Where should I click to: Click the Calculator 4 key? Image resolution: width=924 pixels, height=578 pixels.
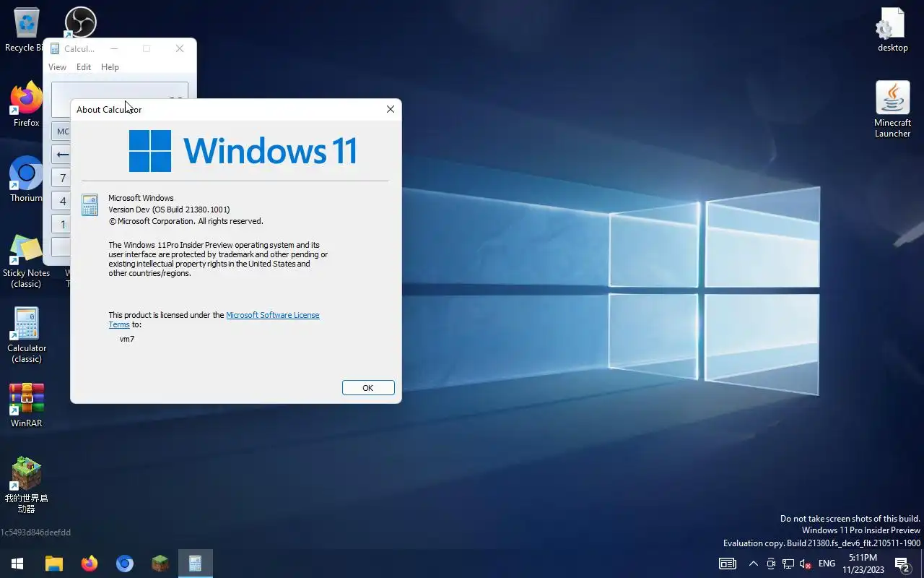(x=61, y=201)
